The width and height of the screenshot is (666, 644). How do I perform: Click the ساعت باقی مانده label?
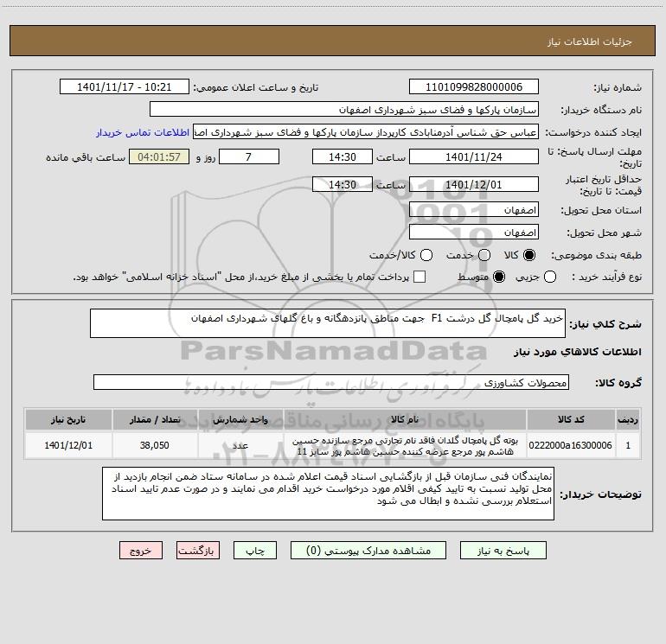pyautogui.click(x=86, y=157)
